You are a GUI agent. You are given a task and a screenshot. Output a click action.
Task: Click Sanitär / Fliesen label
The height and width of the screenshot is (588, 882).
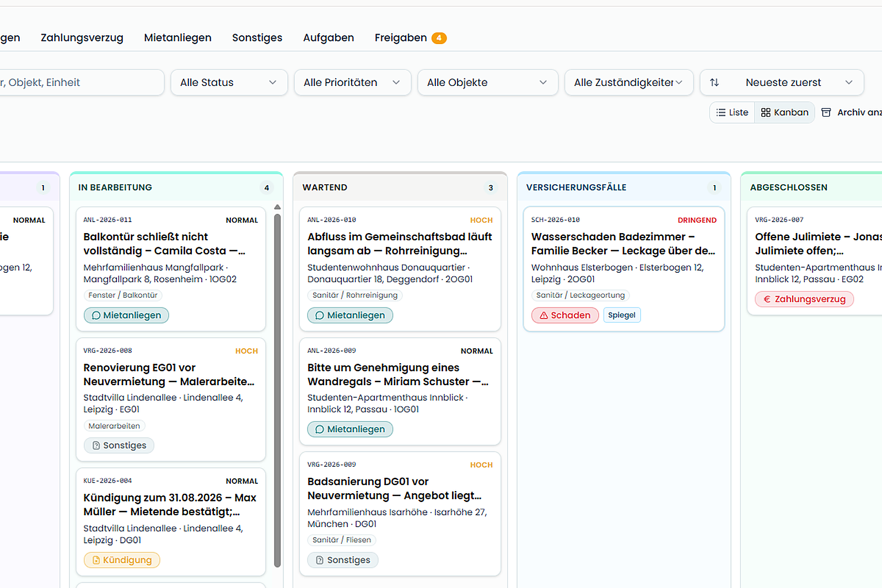click(x=342, y=540)
